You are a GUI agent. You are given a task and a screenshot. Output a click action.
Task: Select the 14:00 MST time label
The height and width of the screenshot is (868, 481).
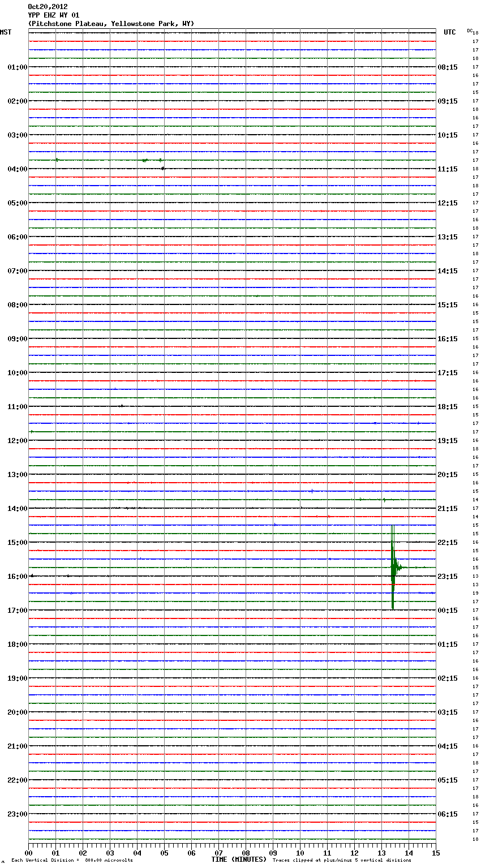click(18, 509)
